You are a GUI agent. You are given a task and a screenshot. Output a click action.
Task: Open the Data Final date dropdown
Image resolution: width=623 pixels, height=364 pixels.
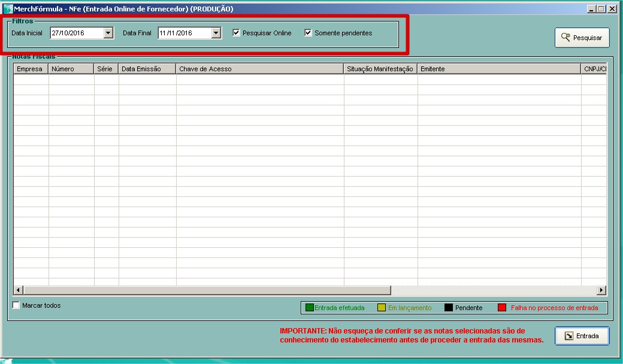(x=216, y=33)
